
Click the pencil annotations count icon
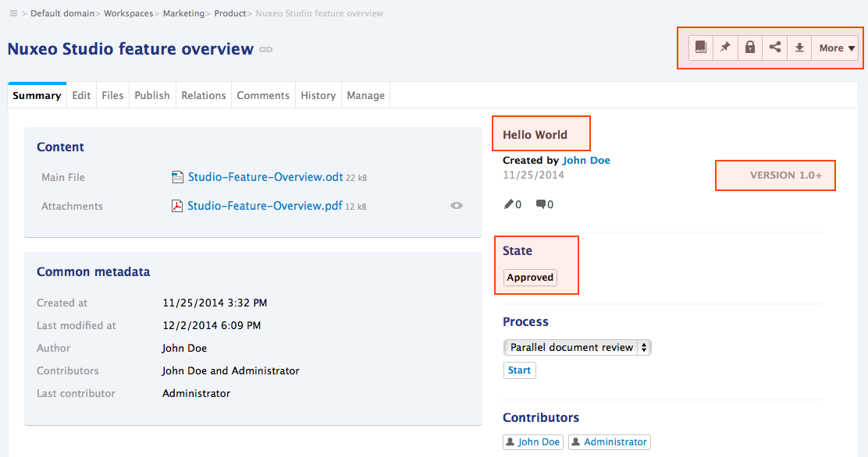click(x=509, y=204)
